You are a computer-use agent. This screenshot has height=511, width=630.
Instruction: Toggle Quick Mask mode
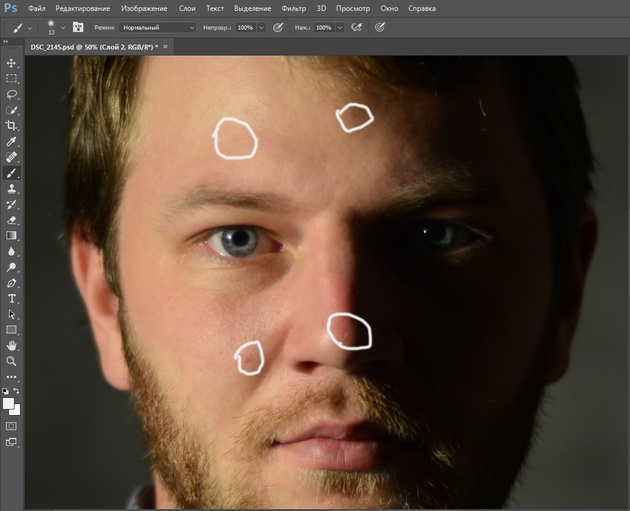(x=11, y=426)
